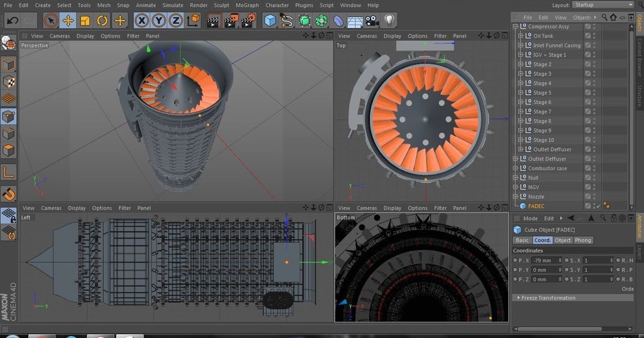Viewport: 644px width, 338px height.
Task: Click the Camera object icon
Action: [x=372, y=21]
